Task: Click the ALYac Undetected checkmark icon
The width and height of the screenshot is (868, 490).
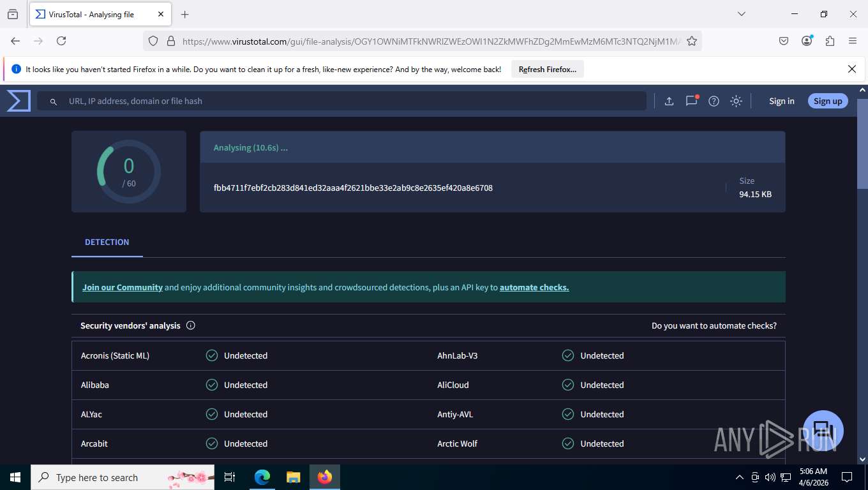Action: [212, 414]
